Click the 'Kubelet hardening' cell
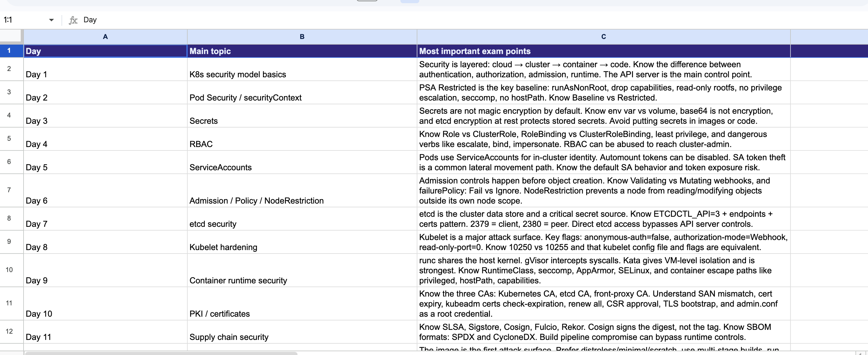 point(302,242)
